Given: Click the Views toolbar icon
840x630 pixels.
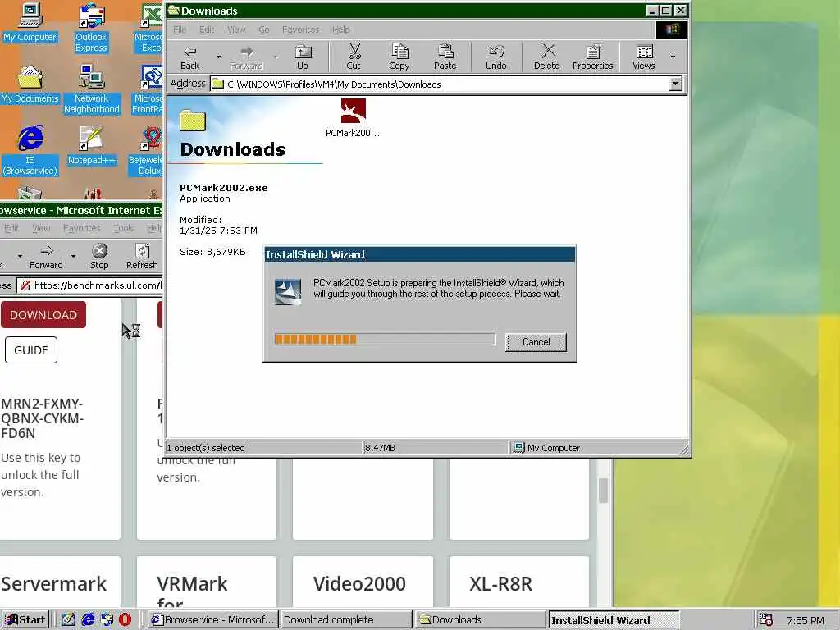Looking at the screenshot, I should tap(644, 57).
